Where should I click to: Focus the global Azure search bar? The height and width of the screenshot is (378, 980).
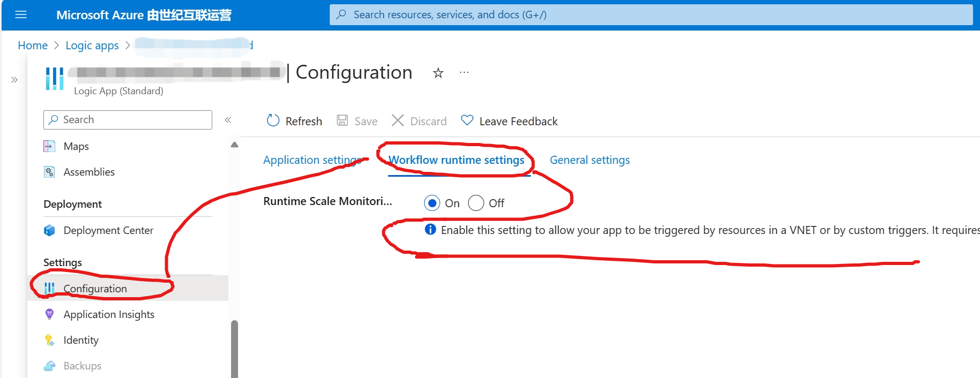[651, 14]
